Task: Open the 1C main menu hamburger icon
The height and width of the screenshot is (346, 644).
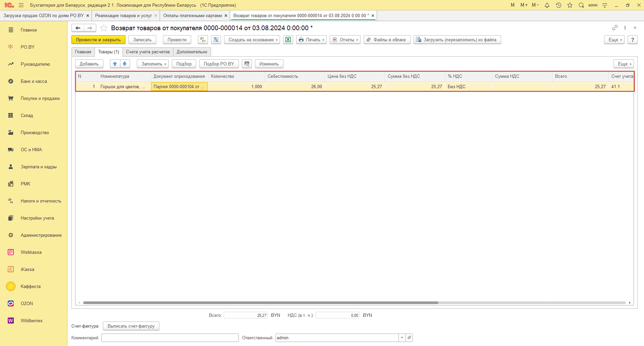Action: pos(21,5)
